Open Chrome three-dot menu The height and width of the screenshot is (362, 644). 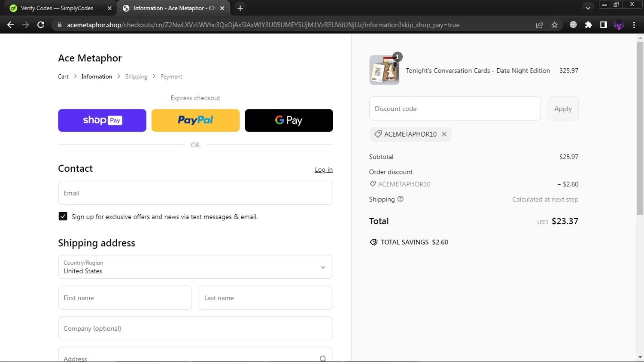[x=634, y=25]
